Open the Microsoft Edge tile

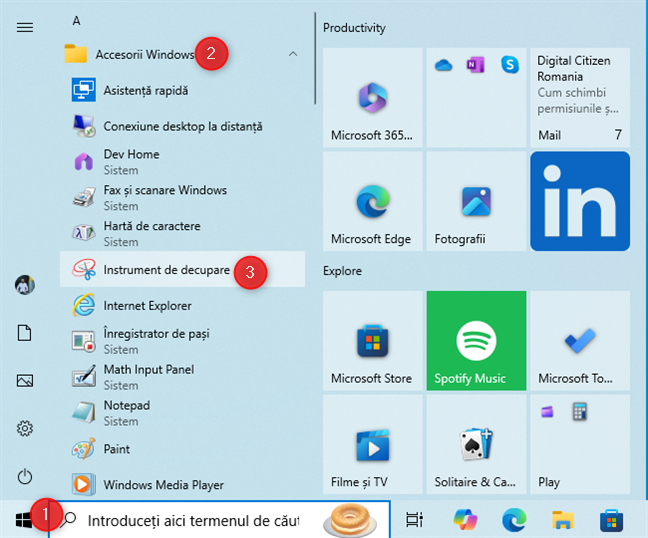(x=371, y=201)
